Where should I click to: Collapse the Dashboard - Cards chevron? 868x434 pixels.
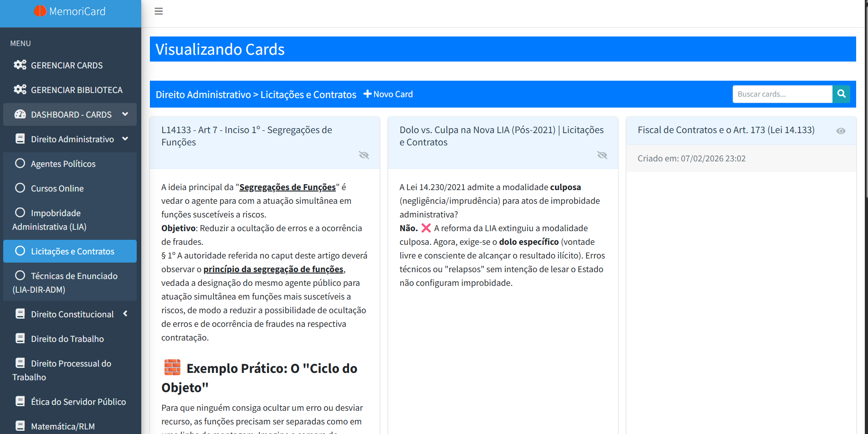tap(125, 114)
